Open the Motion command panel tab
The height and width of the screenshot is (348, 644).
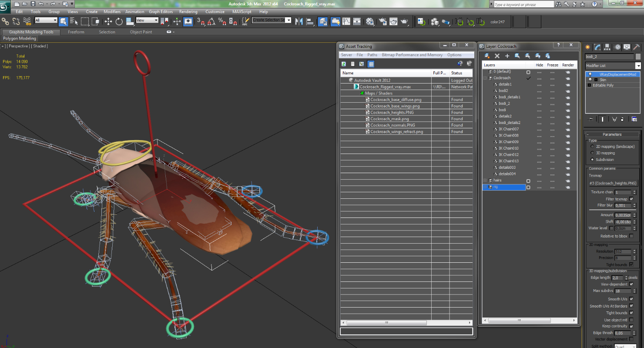(x=617, y=47)
